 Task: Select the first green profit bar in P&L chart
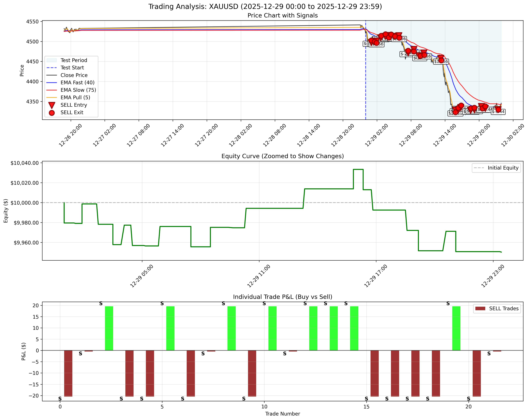[109, 327]
